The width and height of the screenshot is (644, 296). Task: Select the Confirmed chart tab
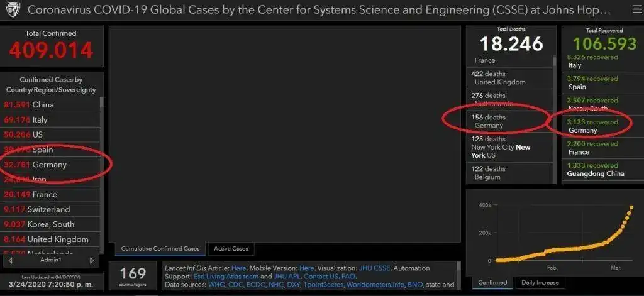[492, 283]
